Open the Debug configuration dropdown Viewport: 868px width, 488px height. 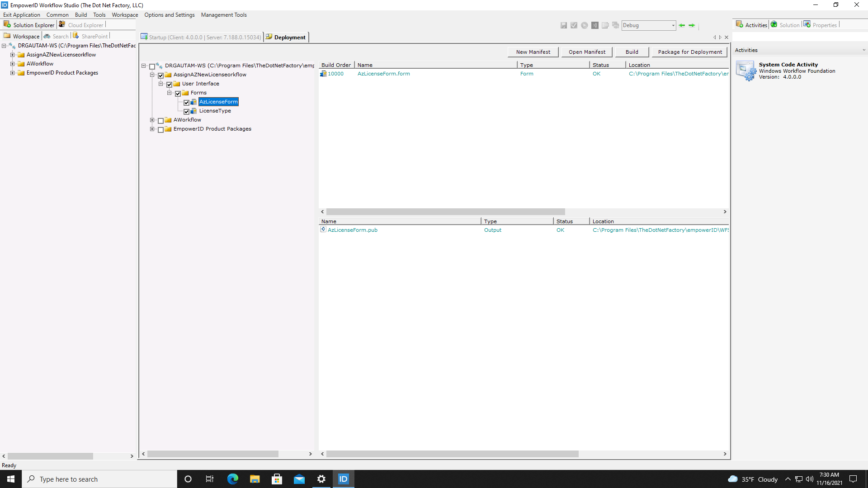(673, 25)
